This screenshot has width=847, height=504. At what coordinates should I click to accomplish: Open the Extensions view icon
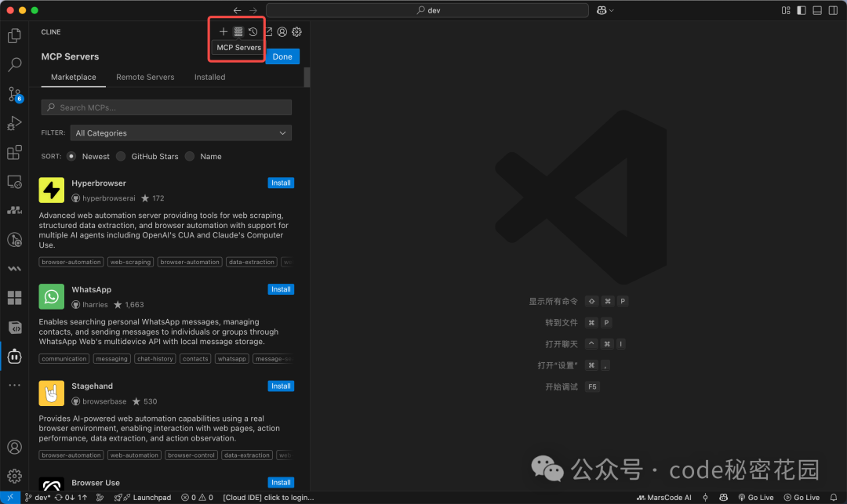click(13, 152)
